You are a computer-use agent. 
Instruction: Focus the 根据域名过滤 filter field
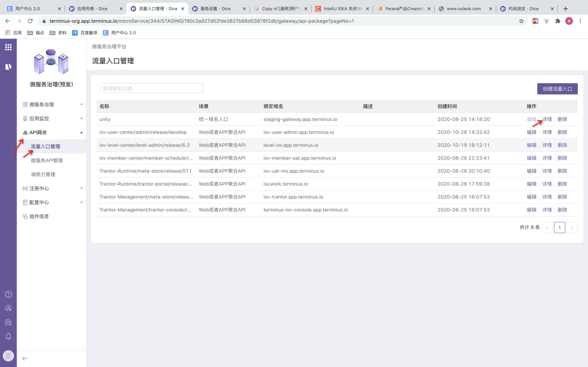pyautogui.click(x=152, y=88)
